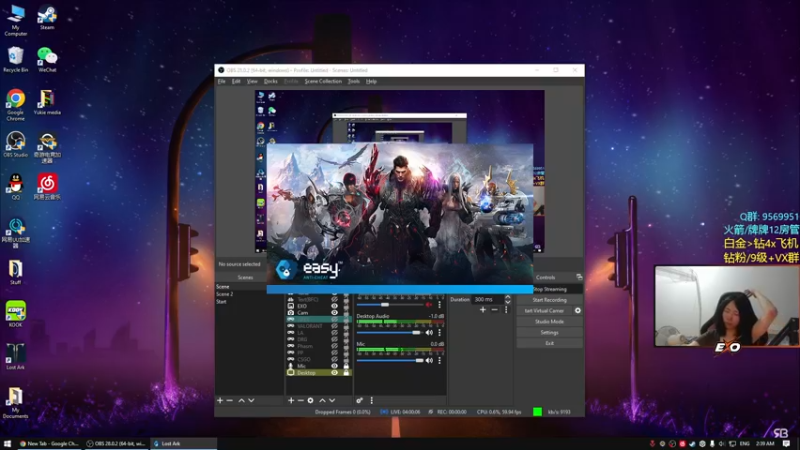Open Steam desktop shortcut
The height and width of the screenshot is (450, 800).
[x=47, y=18]
